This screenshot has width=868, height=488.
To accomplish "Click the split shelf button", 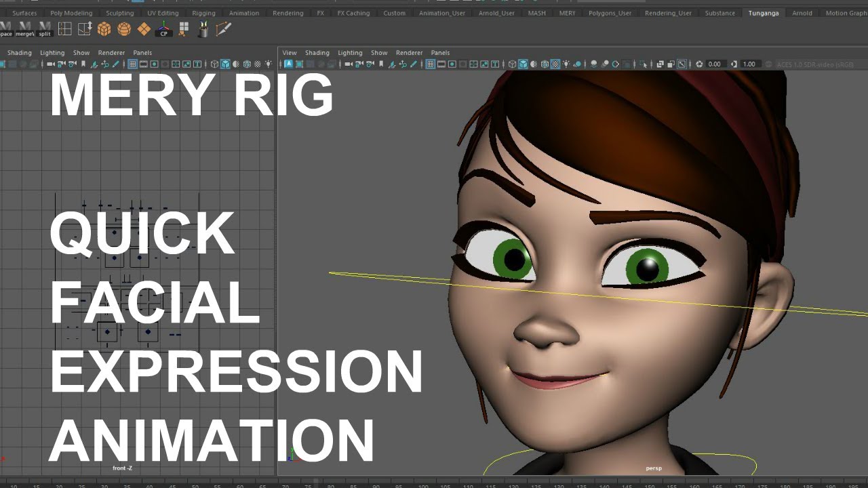I will [45, 28].
